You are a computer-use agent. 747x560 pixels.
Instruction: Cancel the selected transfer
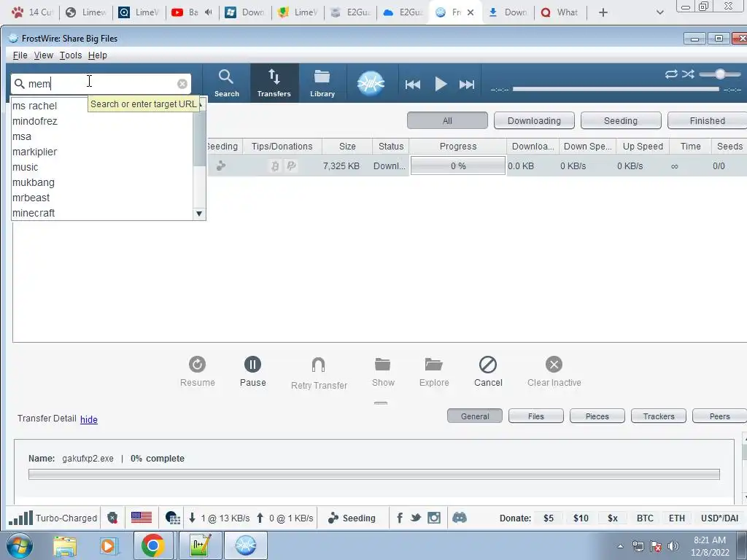[488, 371]
